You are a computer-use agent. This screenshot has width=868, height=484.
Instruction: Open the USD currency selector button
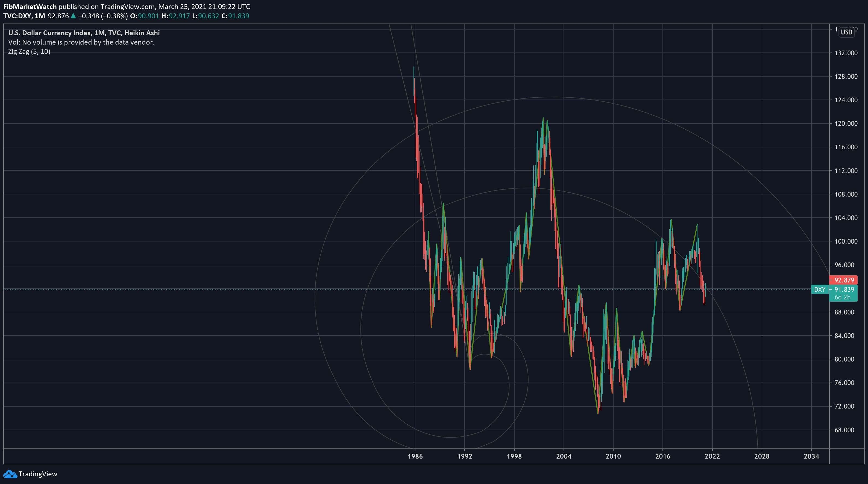coord(846,32)
